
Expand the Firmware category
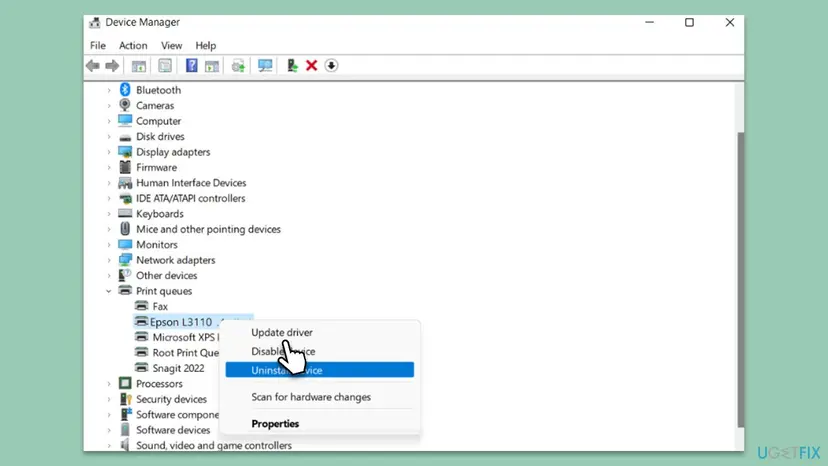[x=109, y=167]
